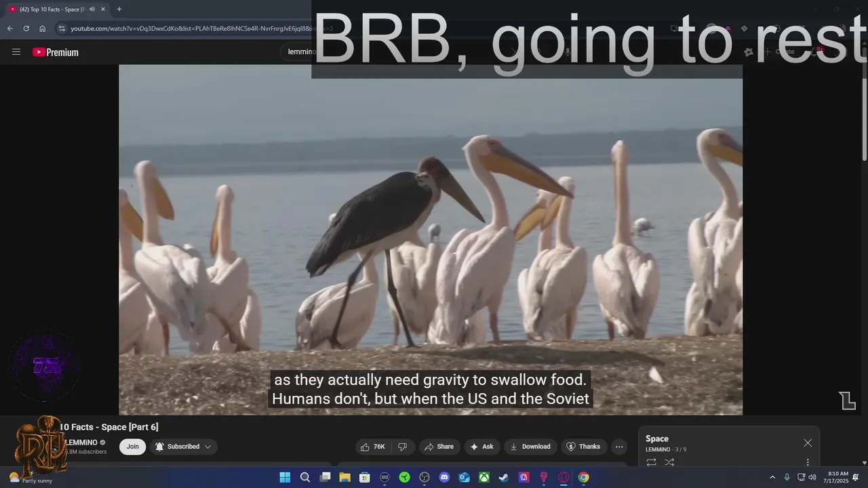Join the LEMMiNO channel
The image size is (868, 488).
coord(132,447)
